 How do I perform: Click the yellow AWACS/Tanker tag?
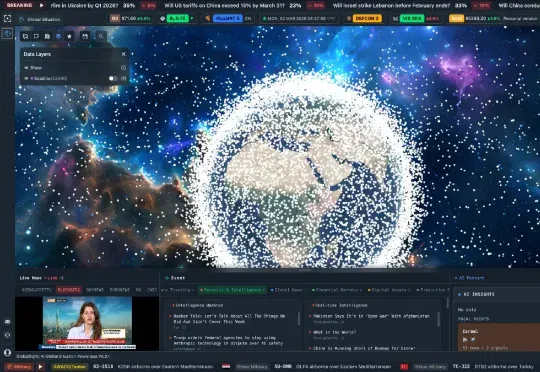pyautogui.click(x=70, y=367)
